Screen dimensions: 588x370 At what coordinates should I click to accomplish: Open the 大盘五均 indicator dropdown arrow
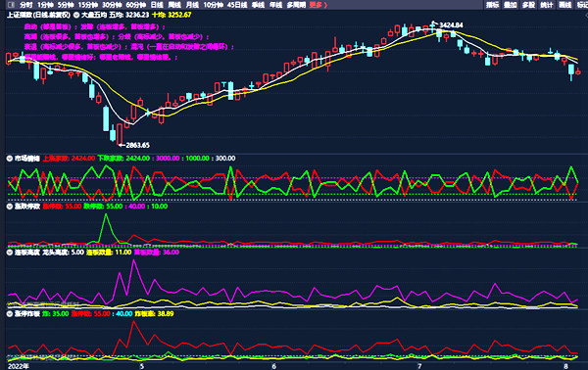pos(76,15)
